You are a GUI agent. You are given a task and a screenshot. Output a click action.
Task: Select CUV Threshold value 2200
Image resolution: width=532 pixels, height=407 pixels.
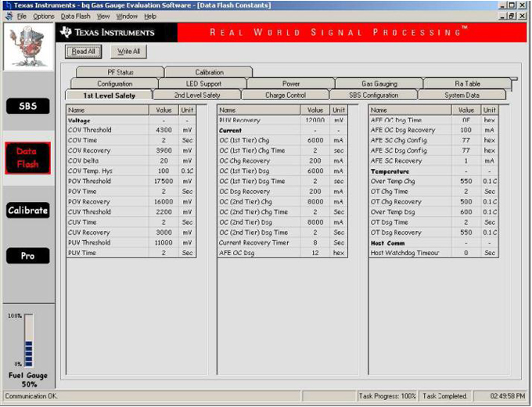[164, 212]
